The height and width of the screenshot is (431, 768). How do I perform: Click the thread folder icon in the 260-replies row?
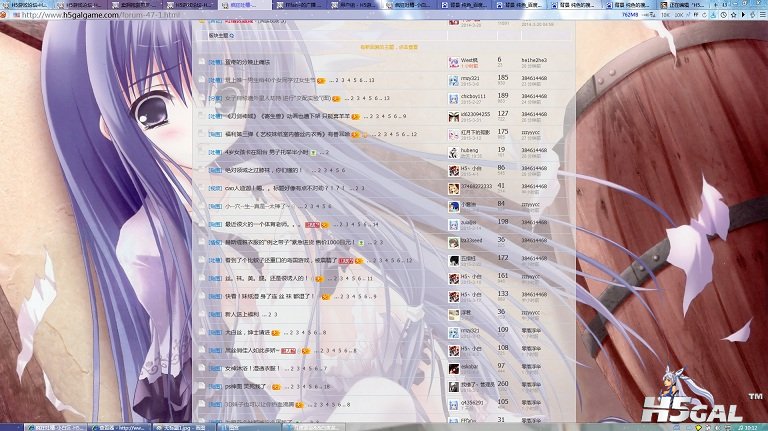pos(201,386)
